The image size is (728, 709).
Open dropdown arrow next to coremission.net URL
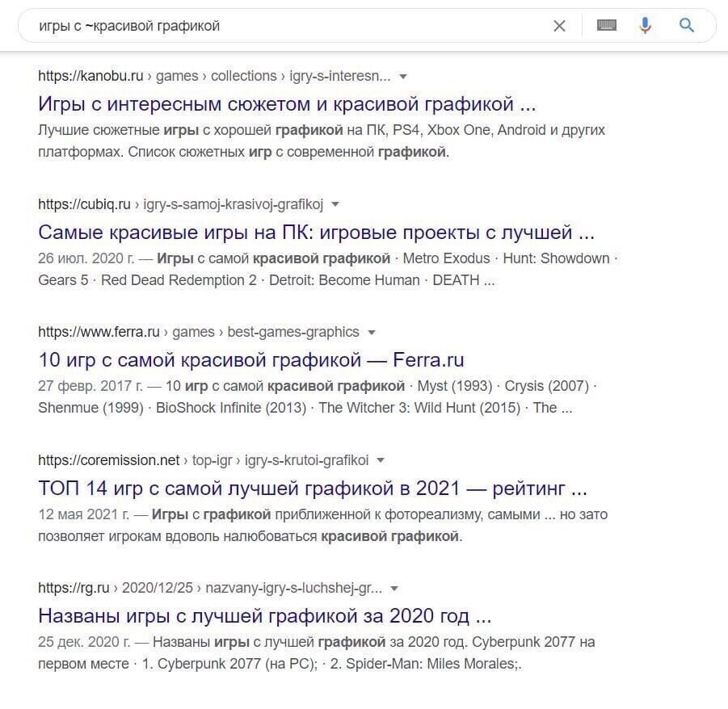[381, 460]
